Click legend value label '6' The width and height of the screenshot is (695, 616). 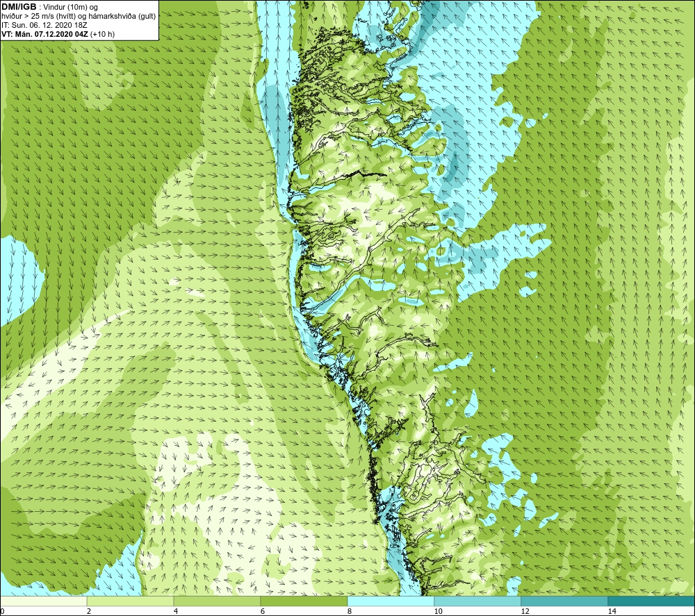pyautogui.click(x=263, y=611)
